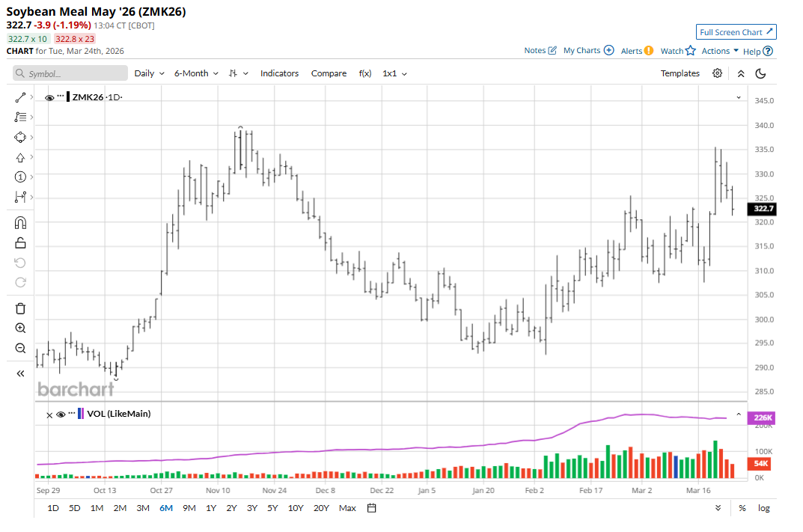Add chart to My Charts
Image resolution: width=803 pixels, height=532 pixels.
point(609,50)
